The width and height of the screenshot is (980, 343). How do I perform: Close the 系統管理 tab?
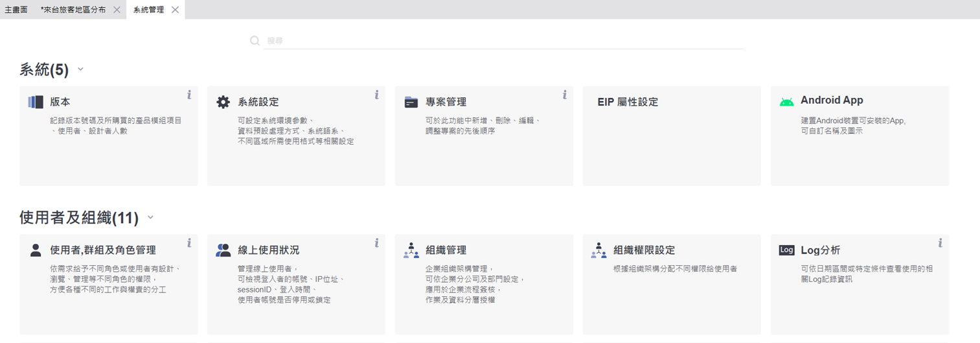[x=175, y=10]
